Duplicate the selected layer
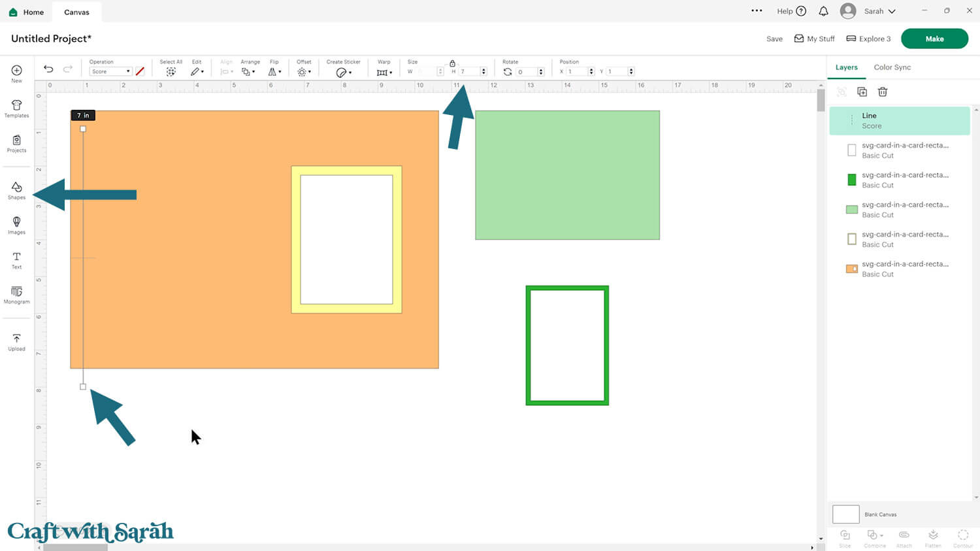Image resolution: width=980 pixels, height=551 pixels. click(x=862, y=92)
